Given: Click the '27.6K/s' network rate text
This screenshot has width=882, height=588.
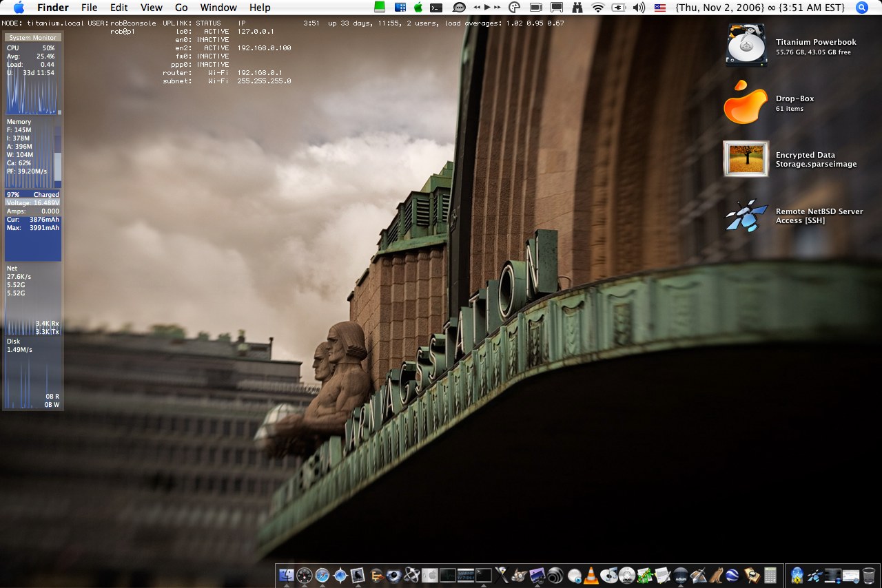Looking at the screenshot, I should tap(19, 277).
